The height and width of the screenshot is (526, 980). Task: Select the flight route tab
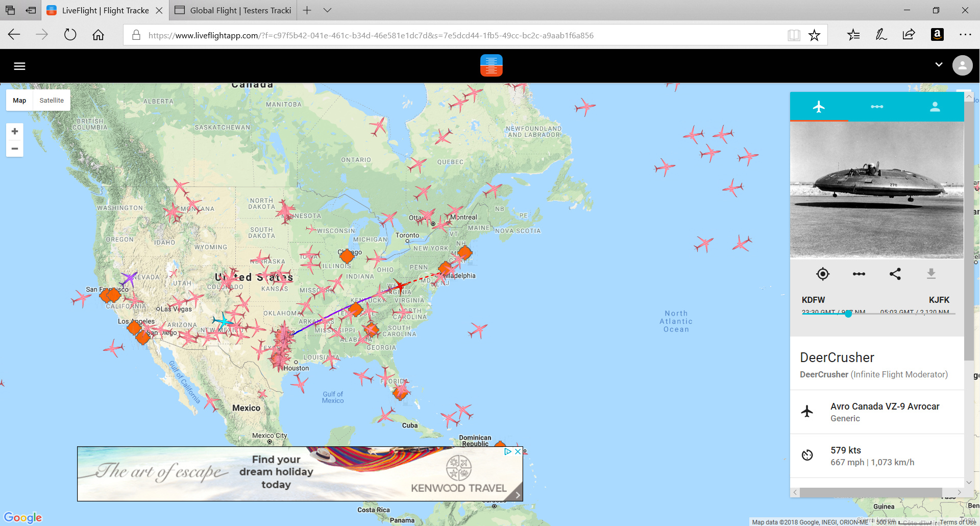(x=877, y=107)
